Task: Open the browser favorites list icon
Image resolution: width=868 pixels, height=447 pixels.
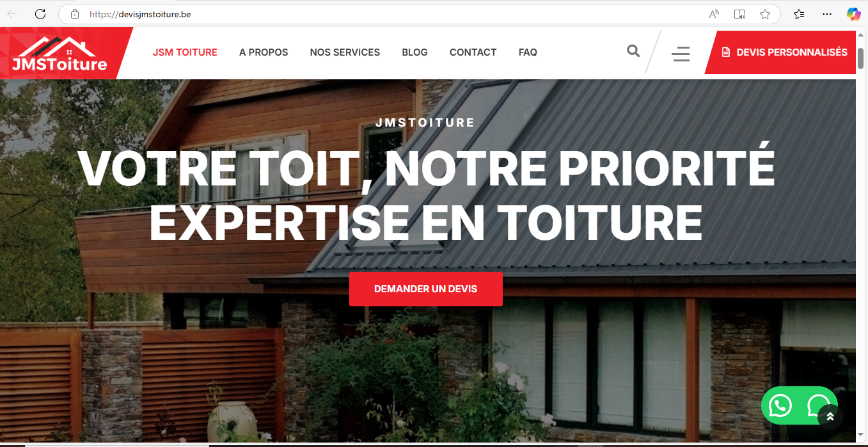Action: point(799,14)
